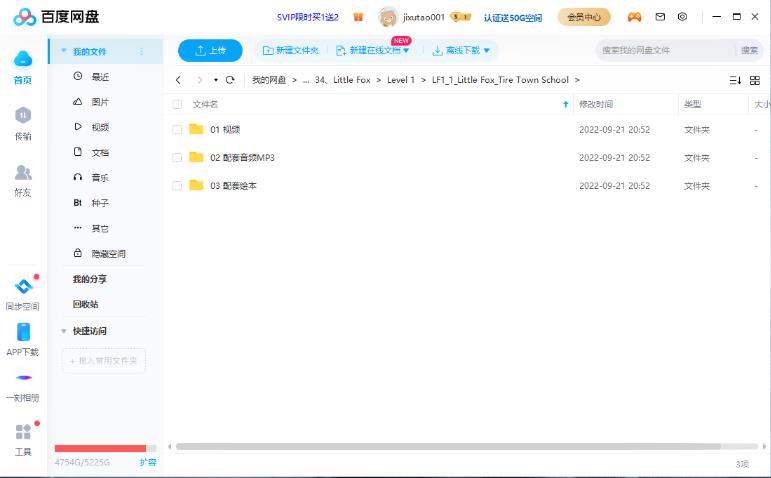The height and width of the screenshot is (478, 771).
Task: Go to 我的网盘 in the breadcrumb
Action: 268,80
